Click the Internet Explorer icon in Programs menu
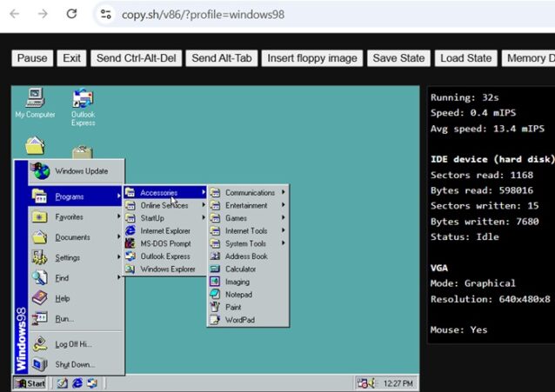This screenshot has width=555, height=392. click(x=130, y=230)
